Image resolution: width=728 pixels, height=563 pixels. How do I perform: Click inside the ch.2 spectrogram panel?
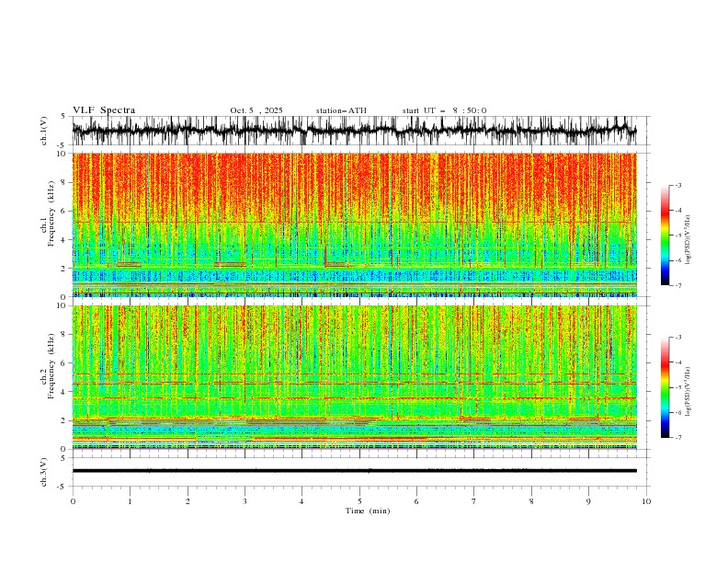point(355,377)
